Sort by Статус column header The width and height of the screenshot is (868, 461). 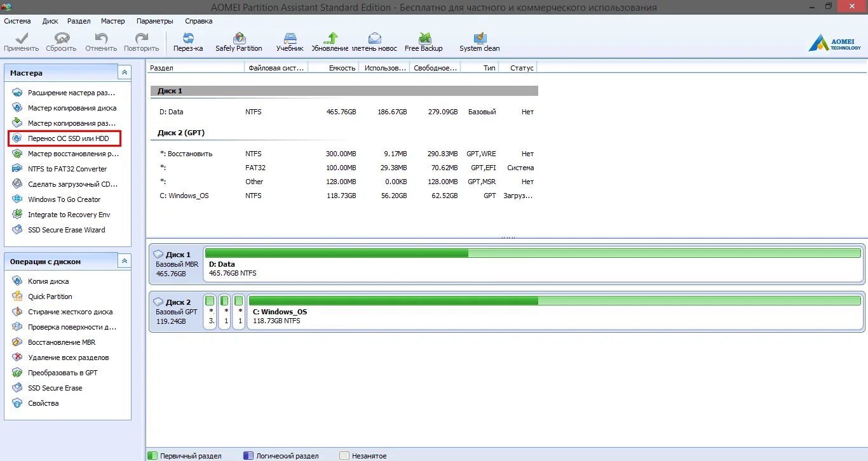pos(518,67)
